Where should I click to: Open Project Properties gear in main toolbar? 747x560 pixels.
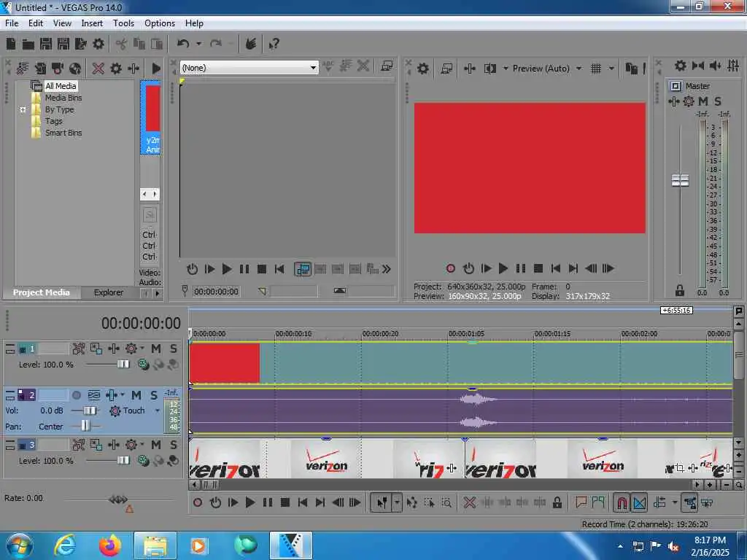pyautogui.click(x=98, y=44)
